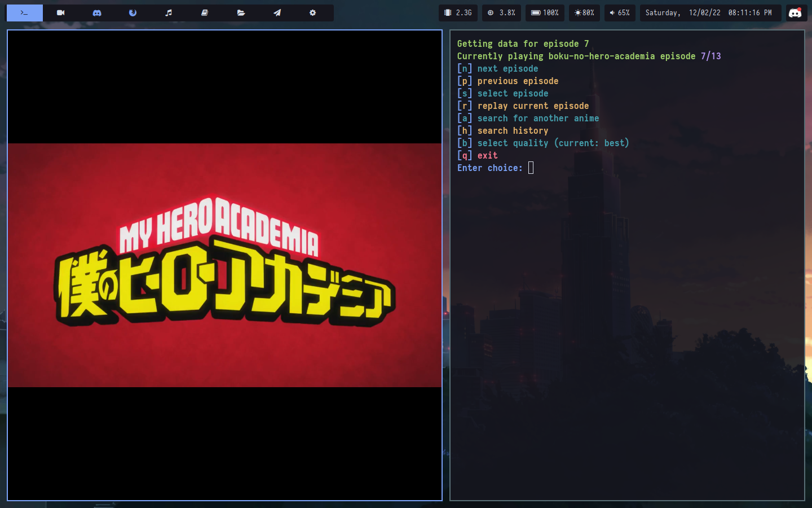This screenshot has height=508, width=812.
Task: Click the music note icon in the bar
Action: (x=169, y=12)
